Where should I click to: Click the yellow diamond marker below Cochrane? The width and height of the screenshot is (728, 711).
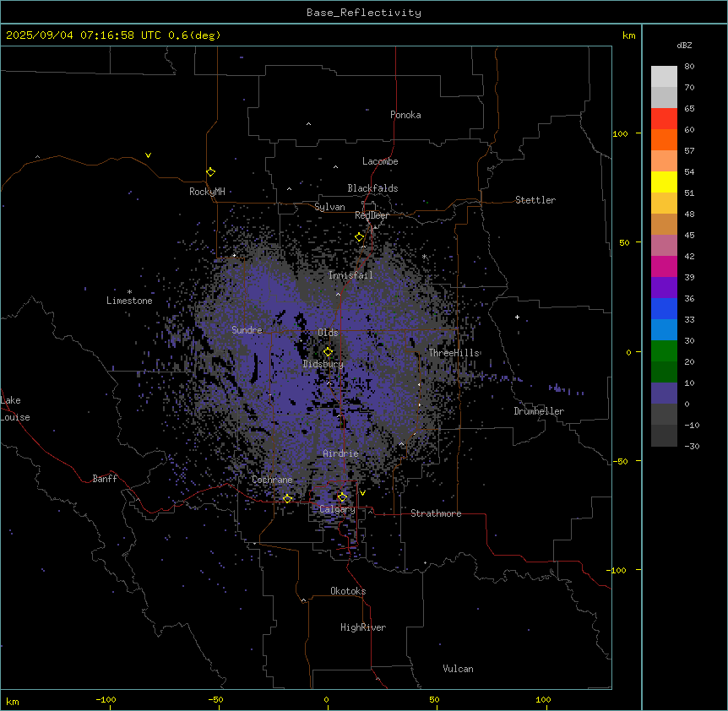287,499
